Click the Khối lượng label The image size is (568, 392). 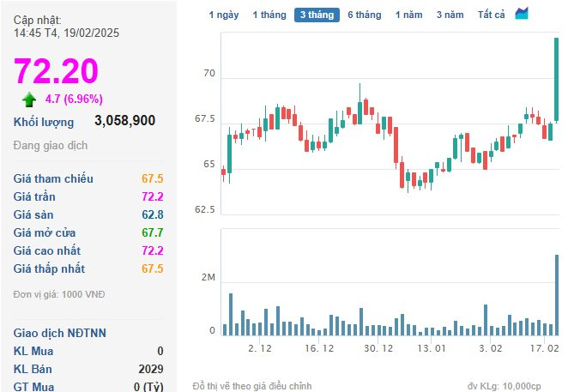tap(44, 123)
